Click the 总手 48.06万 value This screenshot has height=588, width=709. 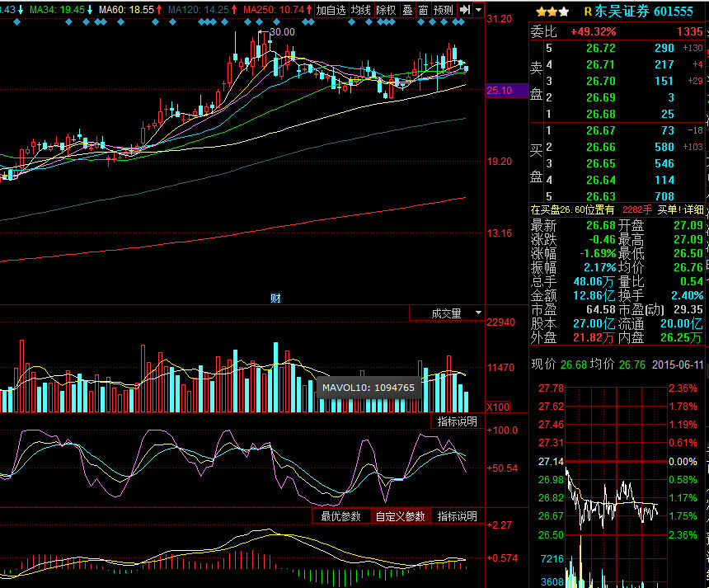[x=594, y=281]
